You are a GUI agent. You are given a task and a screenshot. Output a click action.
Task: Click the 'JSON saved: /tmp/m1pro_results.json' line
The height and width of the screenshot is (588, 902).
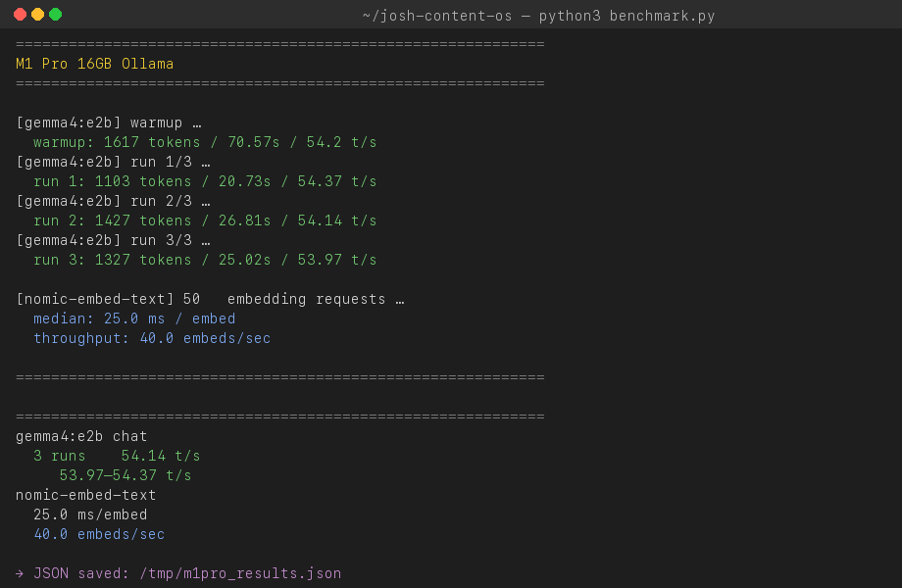point(178,573)
